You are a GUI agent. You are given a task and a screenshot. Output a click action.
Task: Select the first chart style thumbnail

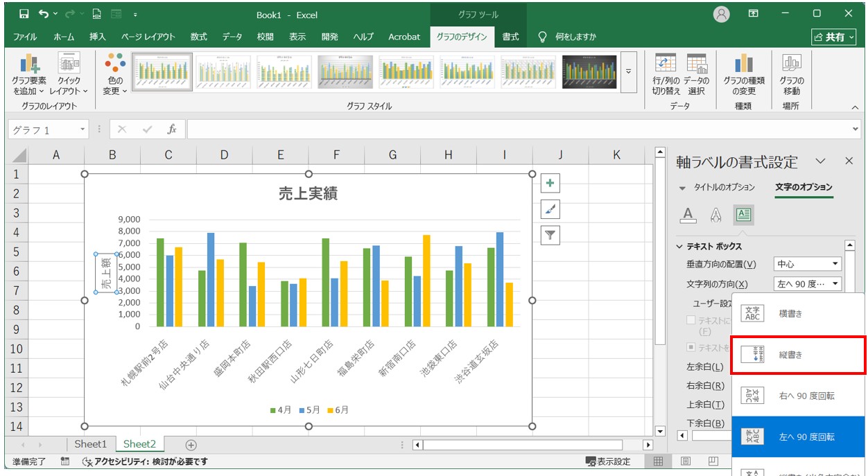coord(161,72)
